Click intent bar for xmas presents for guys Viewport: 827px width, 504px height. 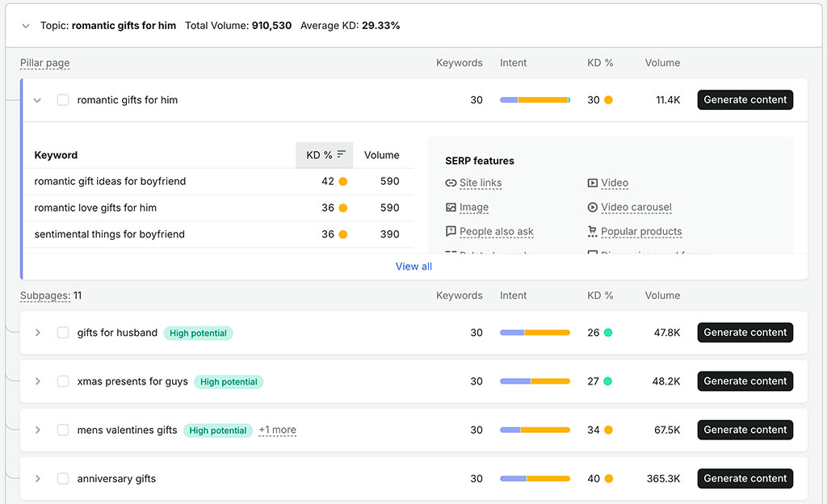tap(535, 381)
